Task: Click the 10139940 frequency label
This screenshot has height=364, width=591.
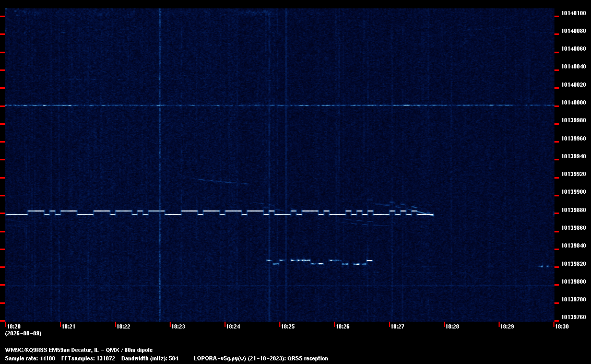Action: point(573,156)
